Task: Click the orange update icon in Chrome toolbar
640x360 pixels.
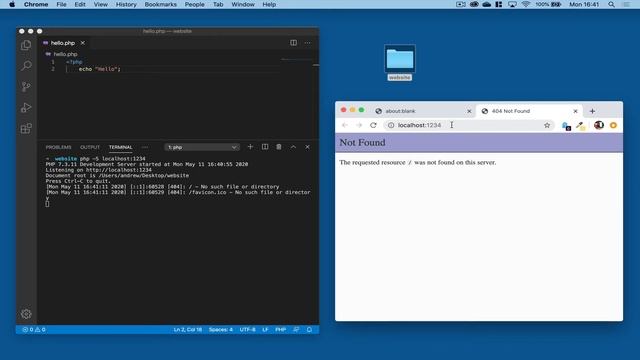Action: click(x=613, y=125)
